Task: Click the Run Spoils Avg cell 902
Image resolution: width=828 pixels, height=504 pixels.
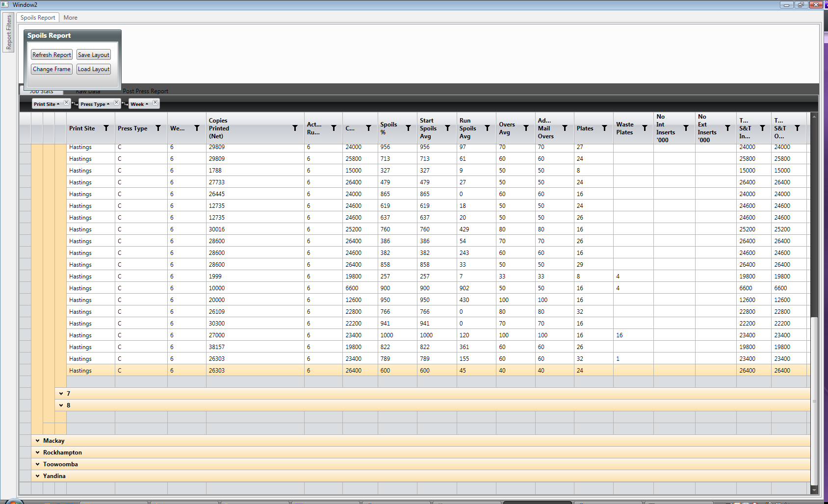Action: click(x=476, y=288)
